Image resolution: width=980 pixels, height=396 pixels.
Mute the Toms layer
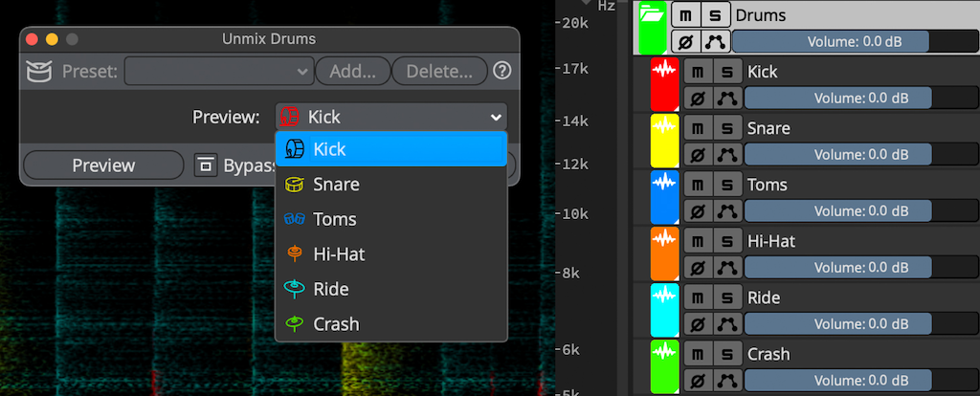pyautogui.click(x=698, y=185)
